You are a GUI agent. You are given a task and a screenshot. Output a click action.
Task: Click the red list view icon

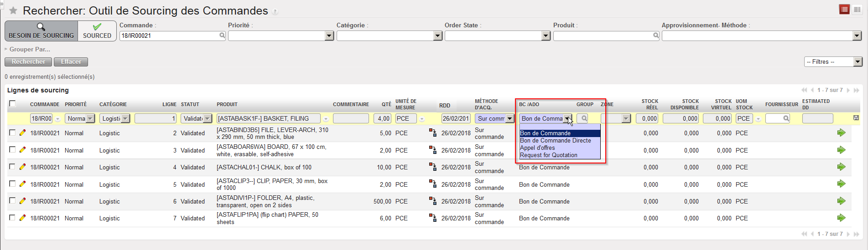point(844,10)
